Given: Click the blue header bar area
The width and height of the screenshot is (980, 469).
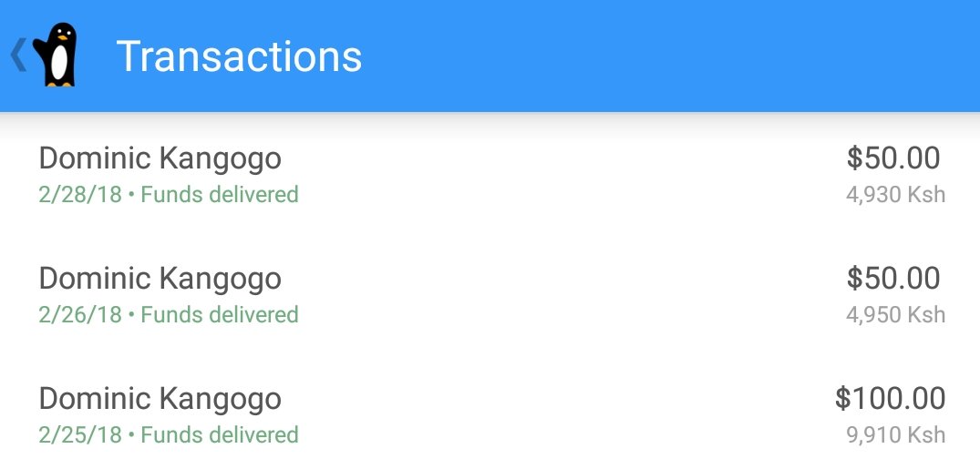Looking at the screenshot, I should click(x=490, y=56).
